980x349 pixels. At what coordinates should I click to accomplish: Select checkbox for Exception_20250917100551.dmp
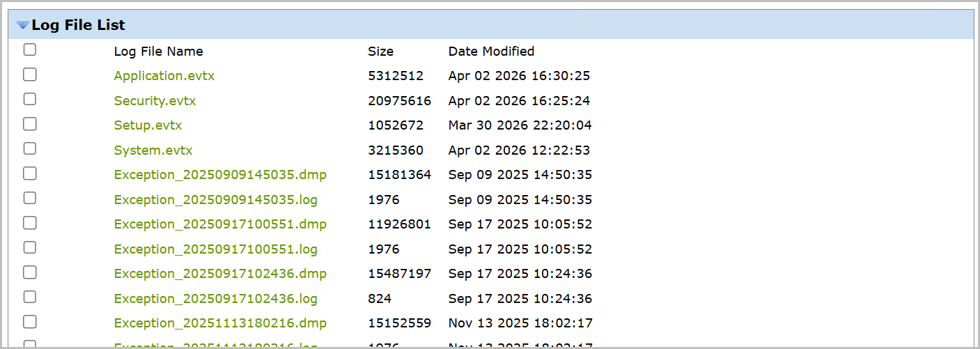click(30, 223)
